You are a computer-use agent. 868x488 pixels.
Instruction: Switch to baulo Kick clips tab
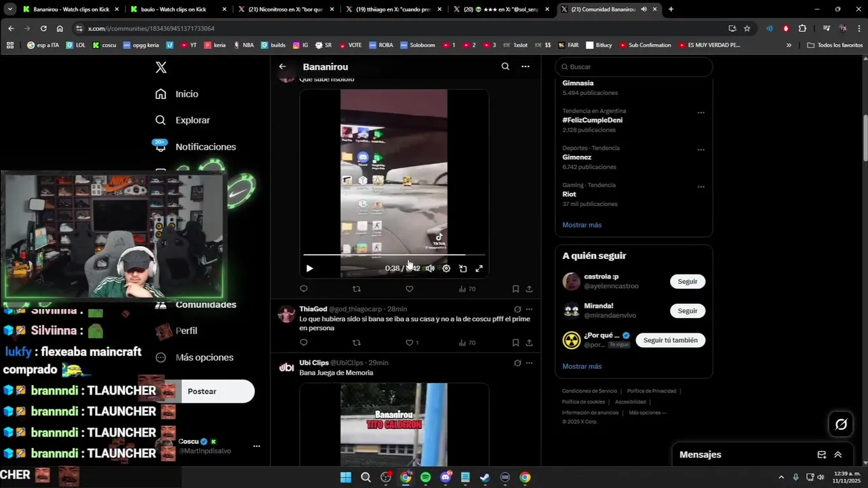pyautogui.click(x=179, y=9)
